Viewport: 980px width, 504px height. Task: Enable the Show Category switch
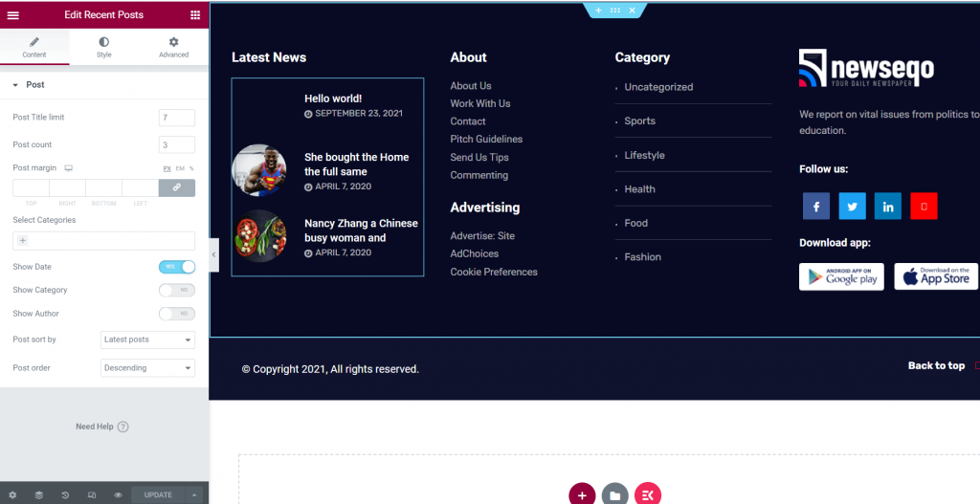pos(177,291)
